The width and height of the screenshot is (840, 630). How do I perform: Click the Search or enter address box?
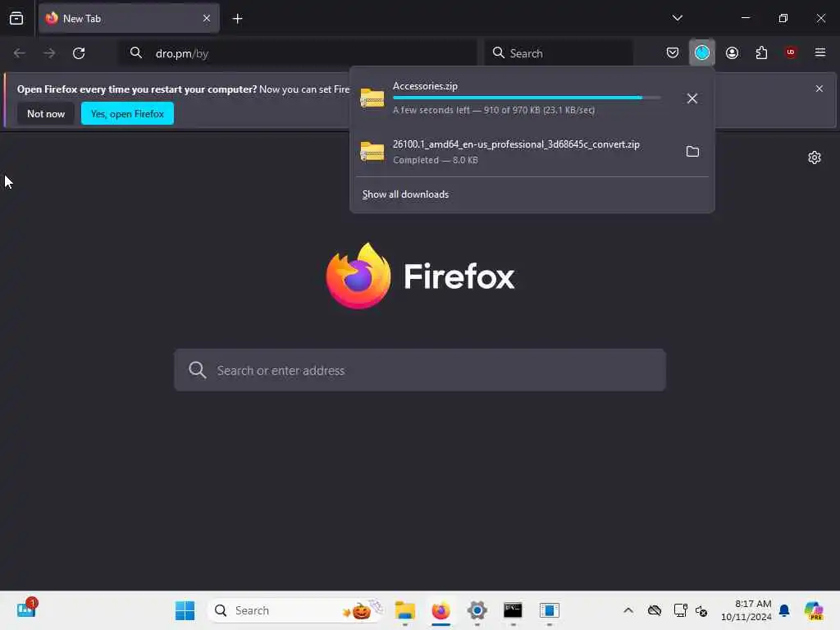pos(420,370)
